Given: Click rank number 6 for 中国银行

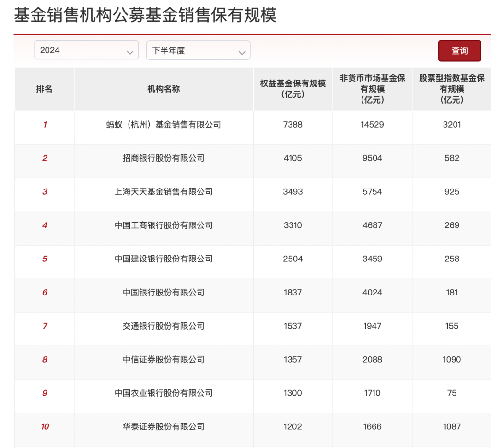Looking at the screenshot, I should coord(45,293).
